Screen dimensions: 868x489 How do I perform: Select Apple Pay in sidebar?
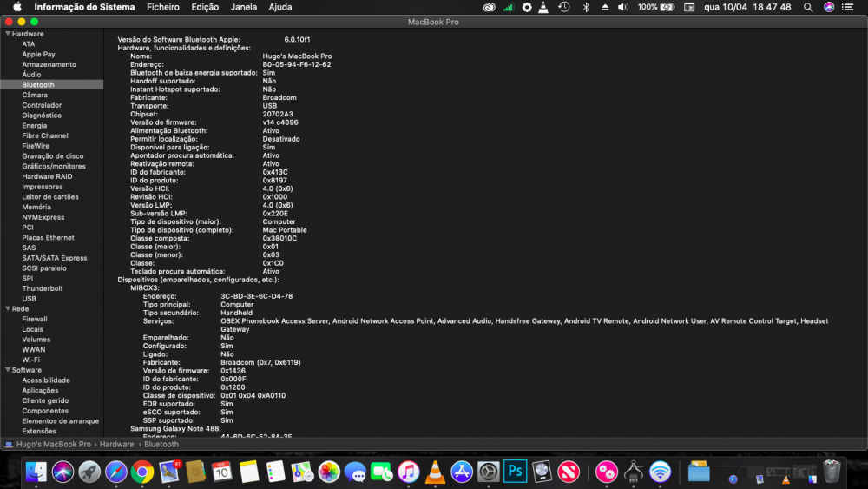point(38,54)
